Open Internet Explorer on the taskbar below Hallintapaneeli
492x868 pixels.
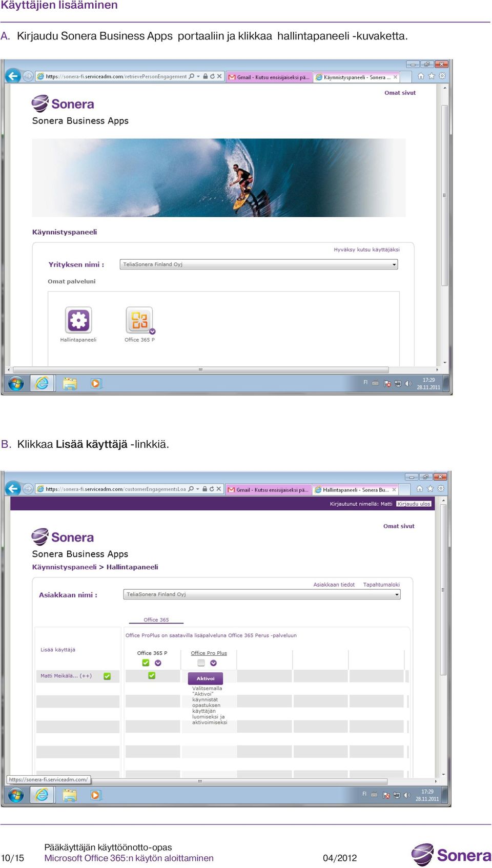point(42,795)
